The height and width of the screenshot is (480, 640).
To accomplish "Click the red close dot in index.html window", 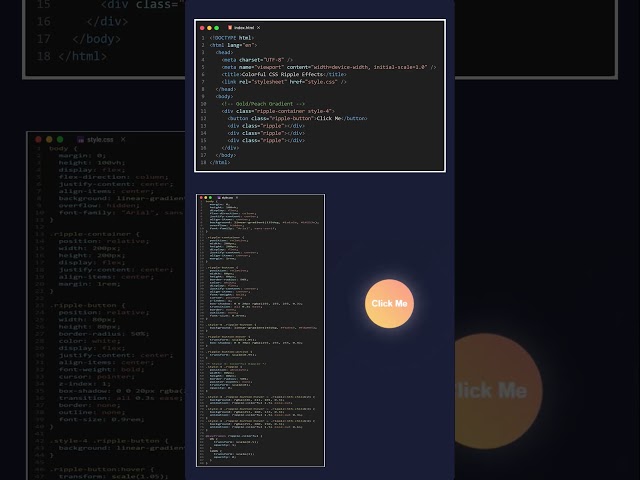I will click(x=202, y=28).
